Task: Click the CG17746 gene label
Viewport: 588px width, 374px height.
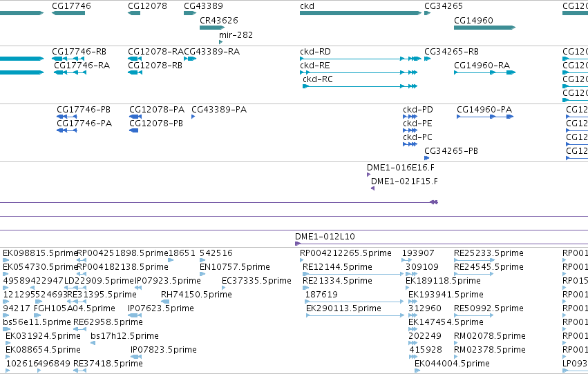Action: (x=71, y=6)
